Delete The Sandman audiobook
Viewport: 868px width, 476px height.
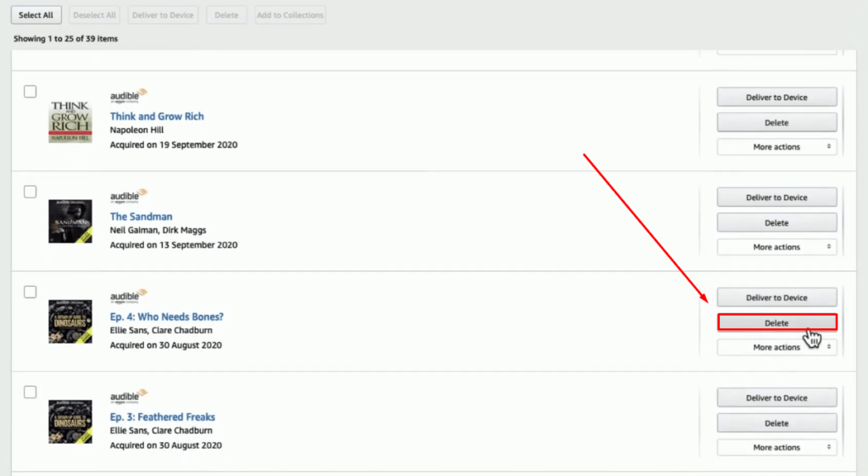(x=776, y=223)
